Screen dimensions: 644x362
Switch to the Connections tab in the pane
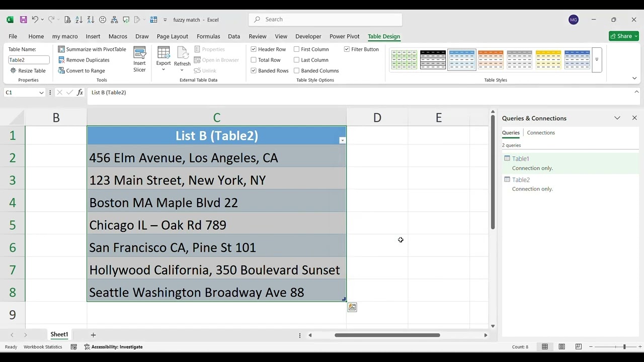pyautogui.click(x=541, y=133)
